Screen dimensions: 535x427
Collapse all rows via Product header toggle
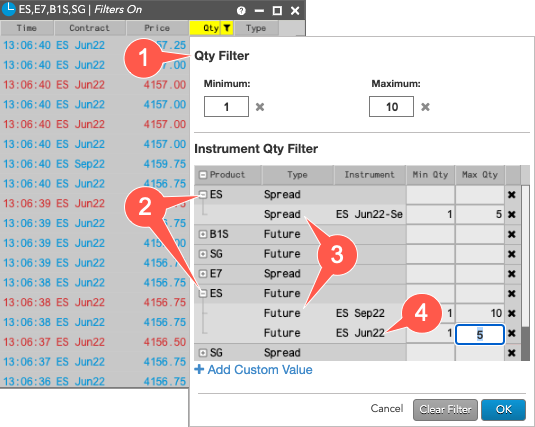coord(203,175)
